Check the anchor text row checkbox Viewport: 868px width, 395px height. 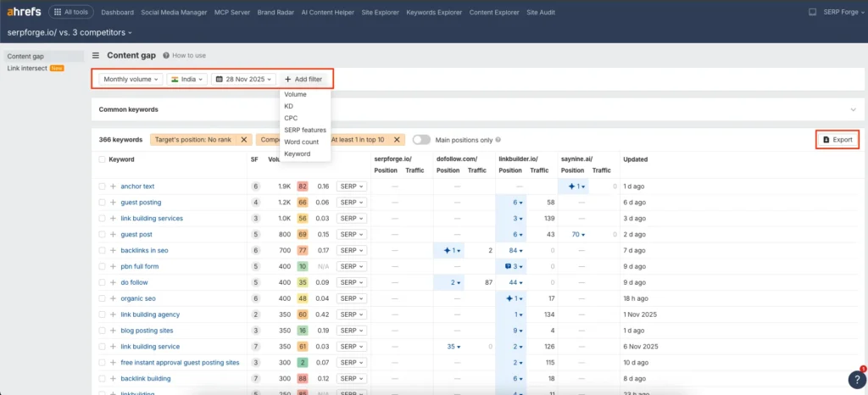pos(102,186)
